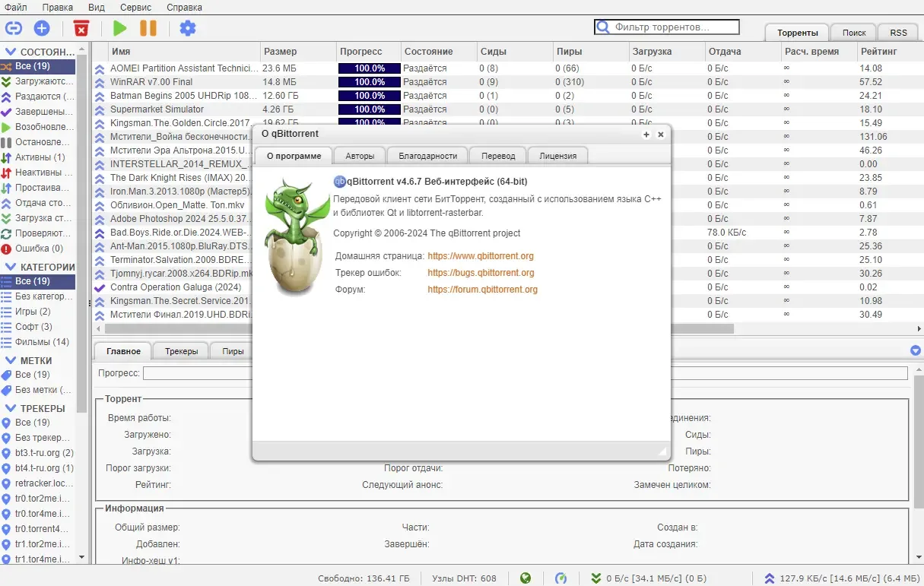This screenshot has height=586, width=924.
Task: Click the checkmark icon beside Contra Operation Galuga
Action: pos(100,288)
